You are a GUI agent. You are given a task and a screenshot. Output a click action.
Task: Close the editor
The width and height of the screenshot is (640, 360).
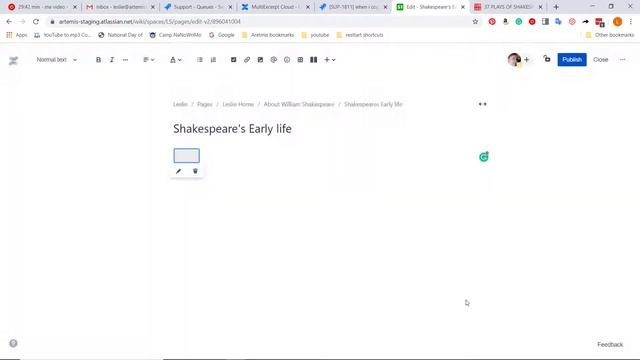click(600, 60)
